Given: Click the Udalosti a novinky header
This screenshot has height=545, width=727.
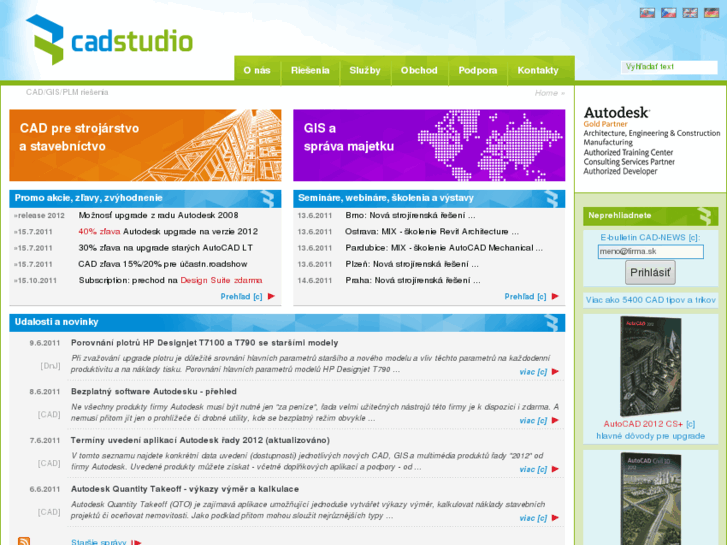Looking at the screenshot, I should coord(287,322).
